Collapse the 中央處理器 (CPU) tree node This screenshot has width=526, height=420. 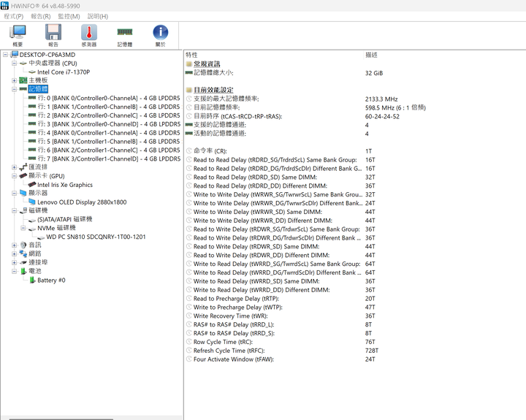pos(14,63)
